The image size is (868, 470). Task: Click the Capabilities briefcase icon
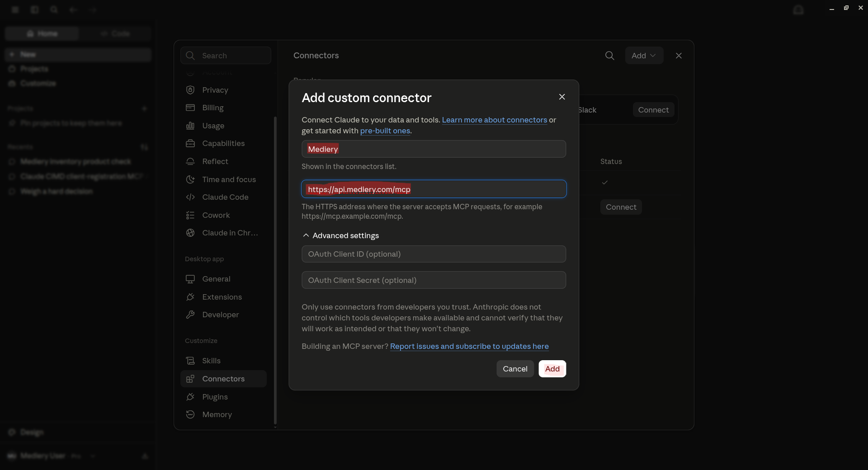click(x=190, y=143)
